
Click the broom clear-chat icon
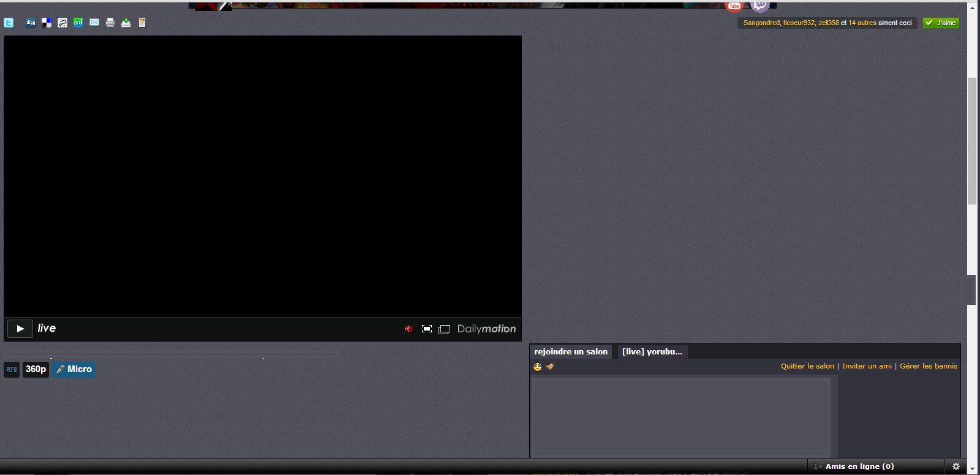(x=550, y=366)
